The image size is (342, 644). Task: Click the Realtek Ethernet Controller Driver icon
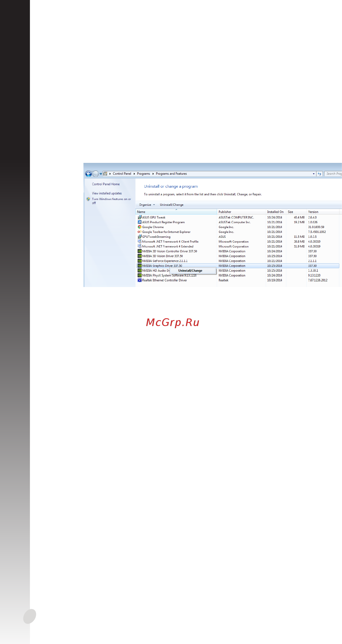pyautogui.click(x=139, y=280)
